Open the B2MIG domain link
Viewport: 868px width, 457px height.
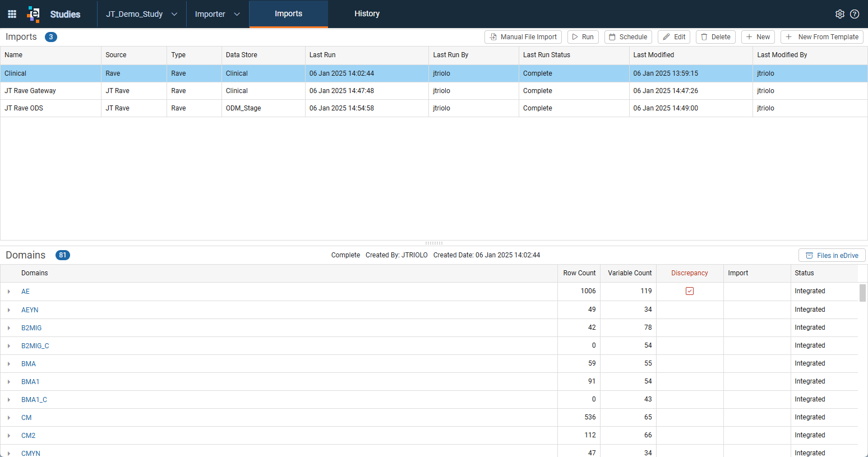point(31,328)
